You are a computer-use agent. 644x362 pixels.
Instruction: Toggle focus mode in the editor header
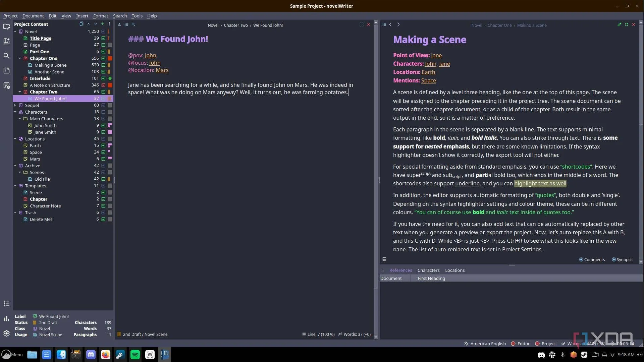361,24
